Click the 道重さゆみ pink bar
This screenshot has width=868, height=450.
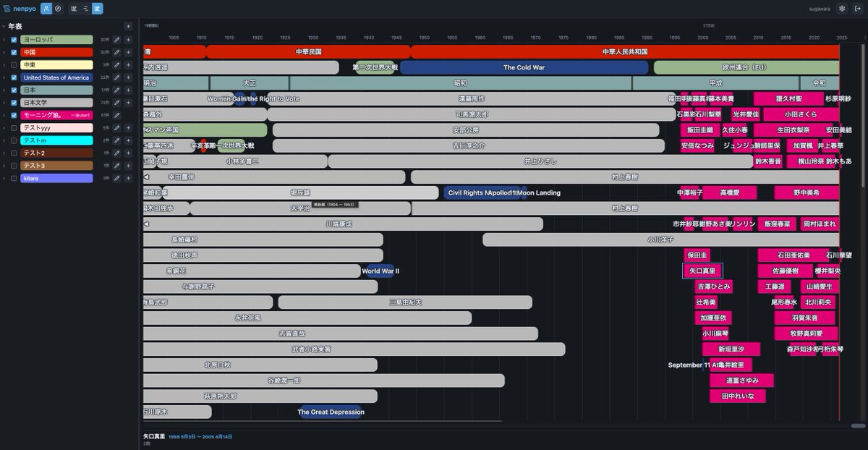click(x=742, y=381)
